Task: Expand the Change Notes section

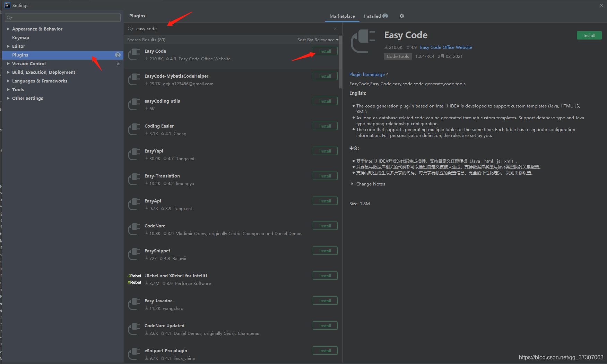Action: pos(352,184)
